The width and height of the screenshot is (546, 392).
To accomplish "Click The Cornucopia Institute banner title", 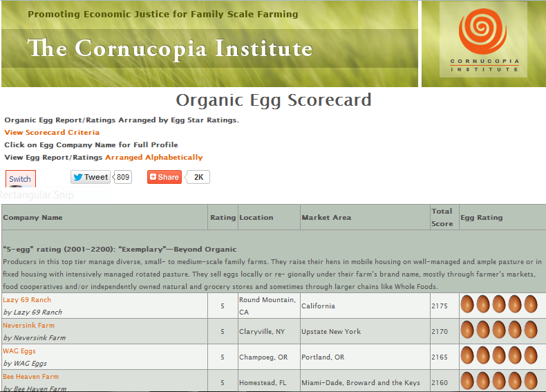I will pyautogui.click(x=170, y=48).
